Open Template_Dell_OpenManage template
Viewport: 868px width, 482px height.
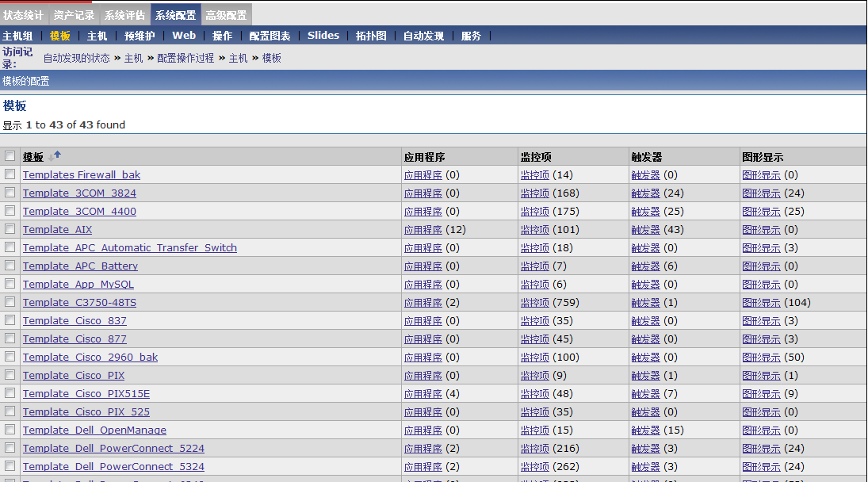click(94, 430)
